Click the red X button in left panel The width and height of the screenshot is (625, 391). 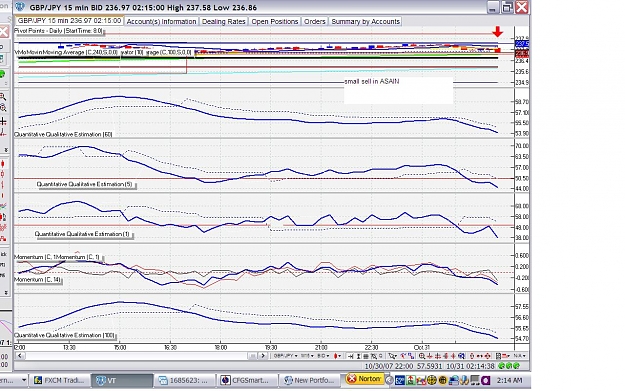point(4,31)
